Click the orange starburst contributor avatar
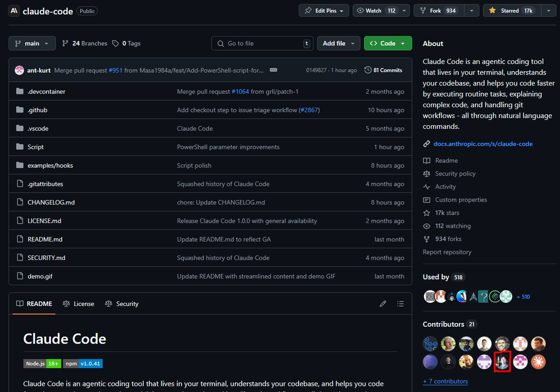560x392 pixels. pos(538,362)
